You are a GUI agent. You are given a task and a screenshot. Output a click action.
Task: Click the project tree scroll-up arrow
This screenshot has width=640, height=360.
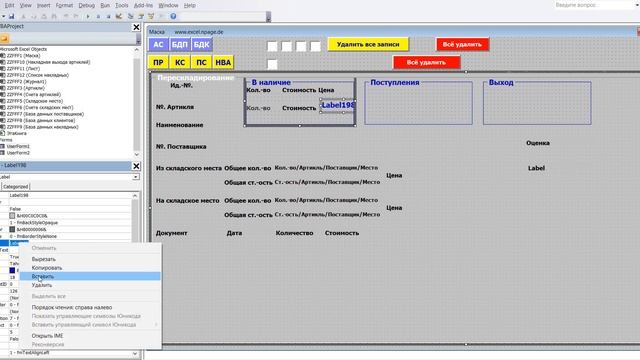coord(136,49)
